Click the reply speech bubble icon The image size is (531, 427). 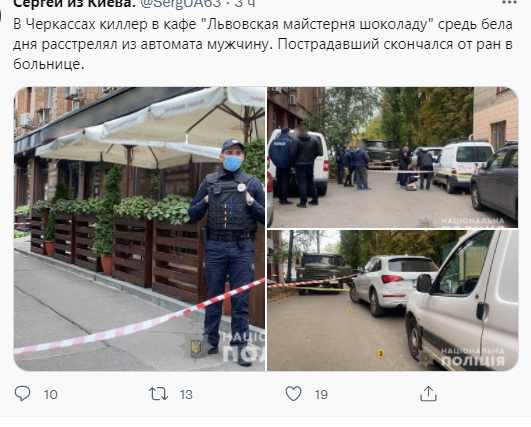click(x=22, y=394)
